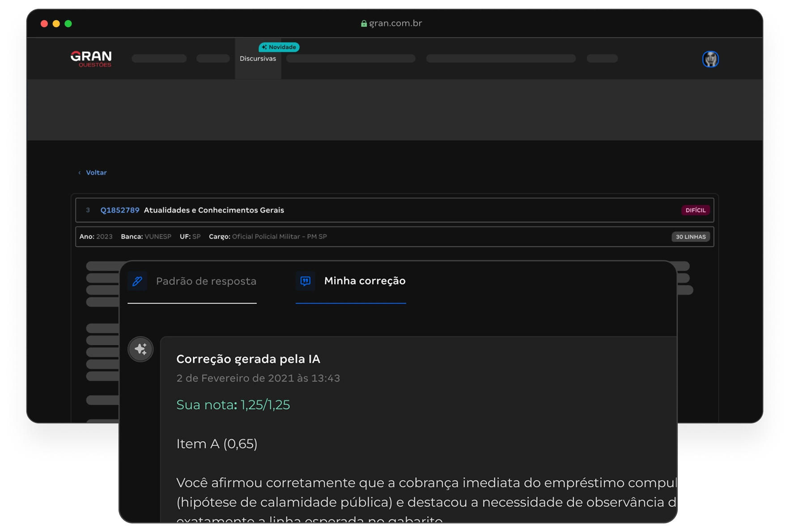Open the Discursivas navigation item
Screen dimensions: 790x532
pos(258,59)
